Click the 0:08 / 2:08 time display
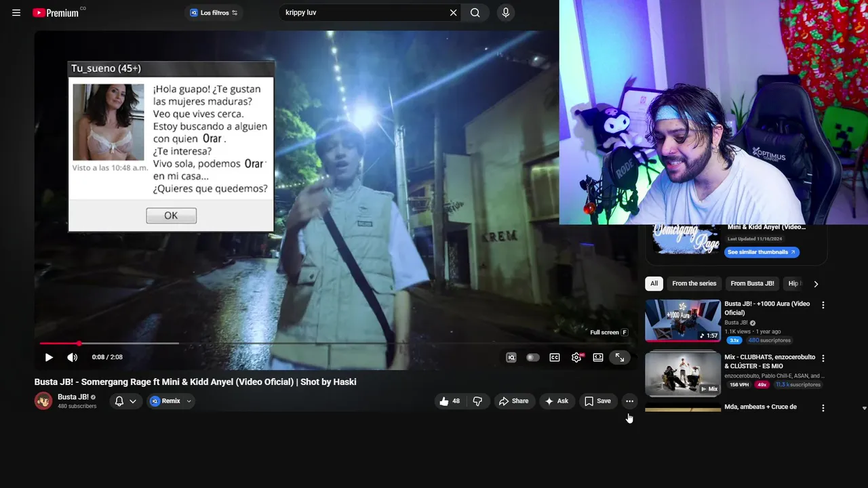 (107, 357)
